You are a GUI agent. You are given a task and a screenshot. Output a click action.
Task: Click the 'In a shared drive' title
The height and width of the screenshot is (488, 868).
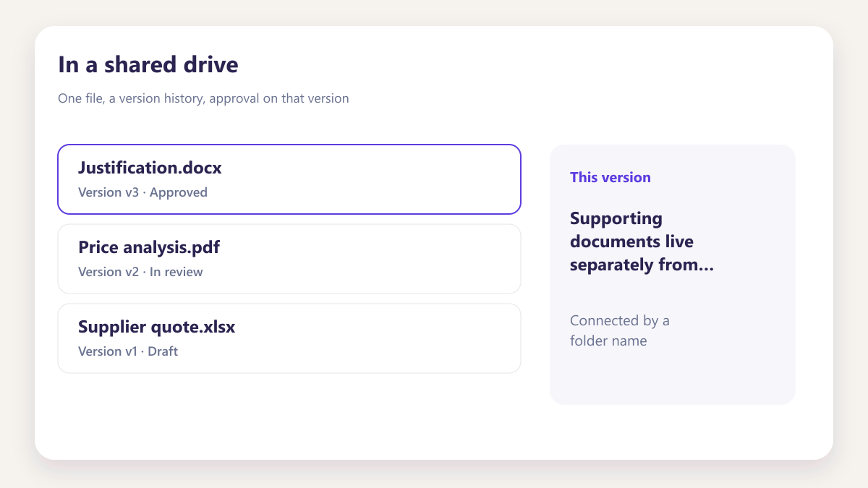point(148,64)
